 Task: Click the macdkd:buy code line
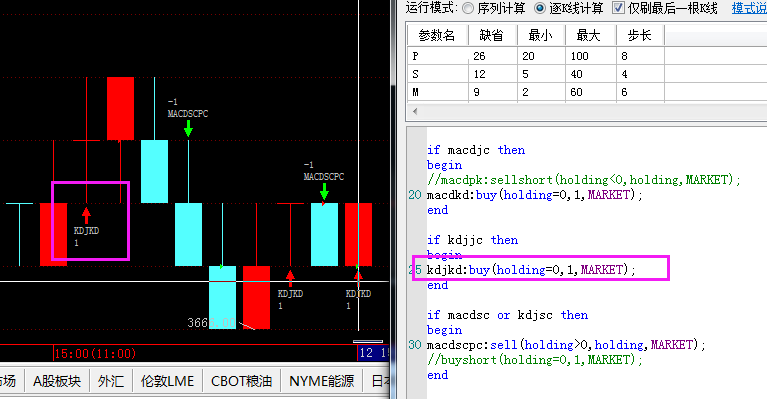(x=535, y=195)
